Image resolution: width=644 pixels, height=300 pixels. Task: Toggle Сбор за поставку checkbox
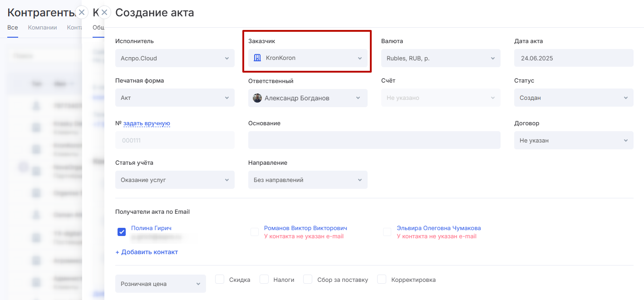tap(308, 279)
